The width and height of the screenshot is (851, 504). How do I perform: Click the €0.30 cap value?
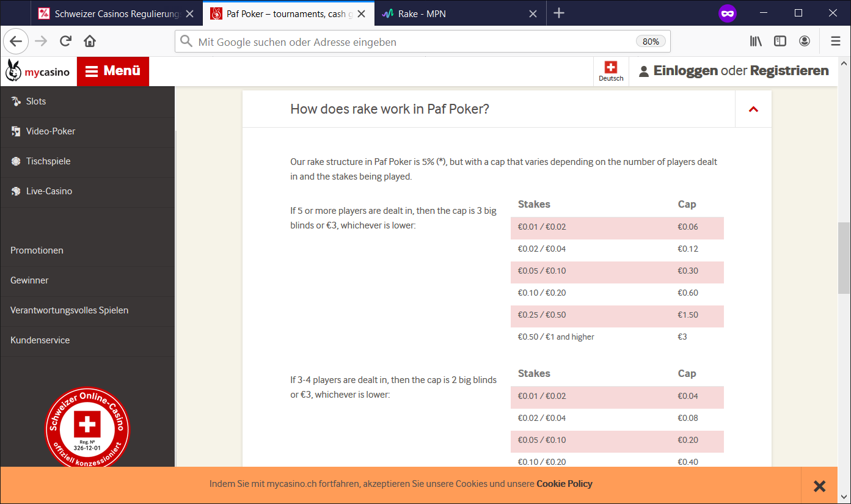pyautogui.click(x=688, y=271)
